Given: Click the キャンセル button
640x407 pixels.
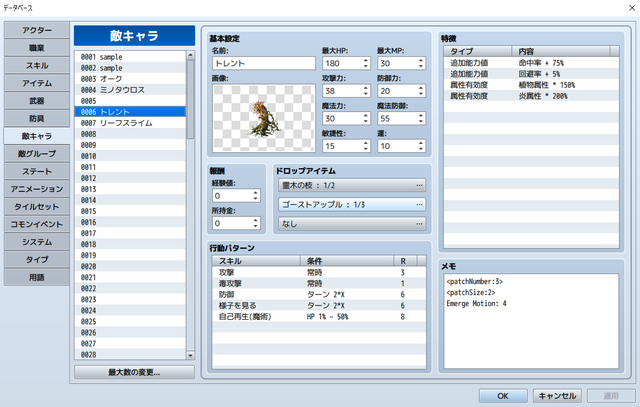Looking at the screenshot, I should (557, 396).
